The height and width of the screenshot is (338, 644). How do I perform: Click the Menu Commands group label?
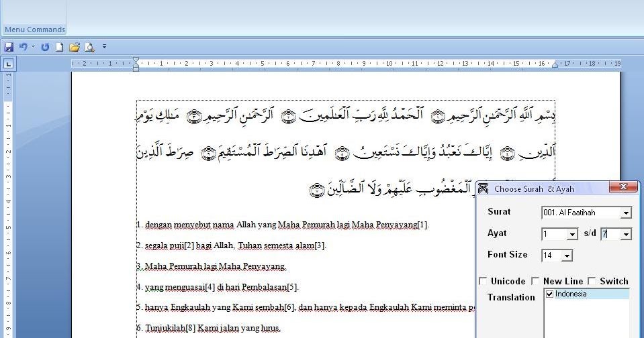pos(35,30)
